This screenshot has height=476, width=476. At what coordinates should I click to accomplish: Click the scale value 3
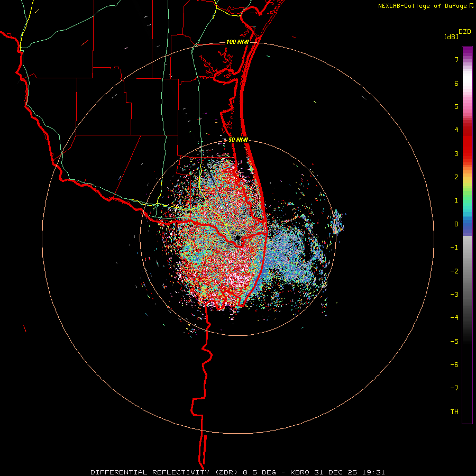point(456,153)
